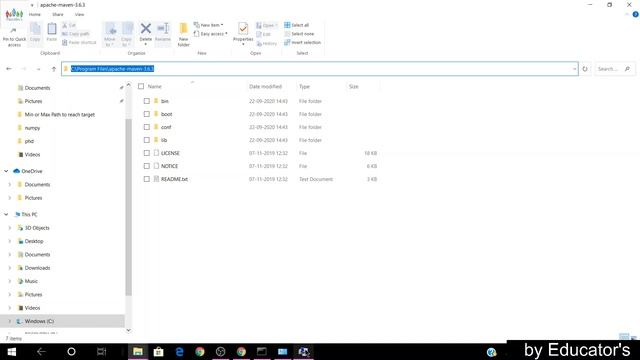Open File Explorer on the taskbar
The height and width of the screenshot is (360, 640).
[138, 351]
